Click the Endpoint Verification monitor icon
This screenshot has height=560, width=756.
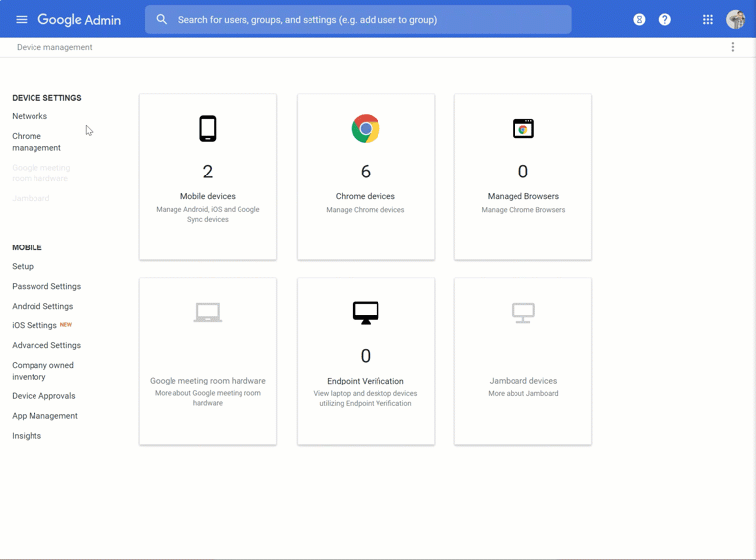point(366,313)
